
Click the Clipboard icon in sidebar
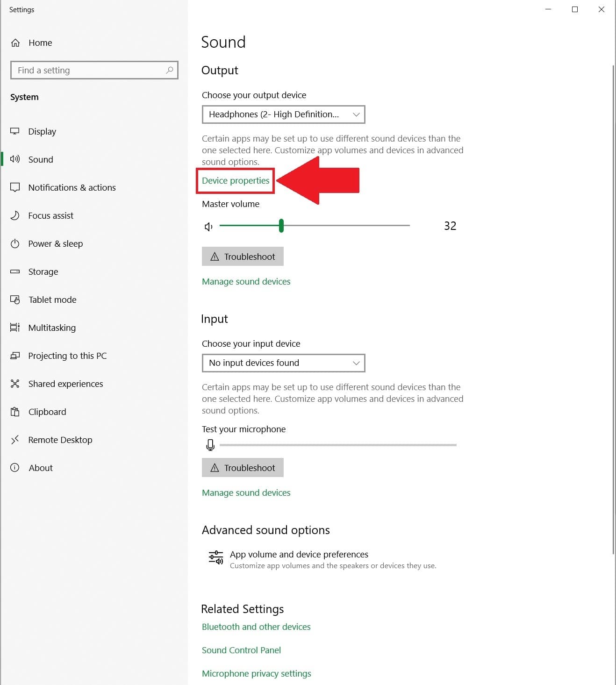pyautogui.click(x=15, y=412)
